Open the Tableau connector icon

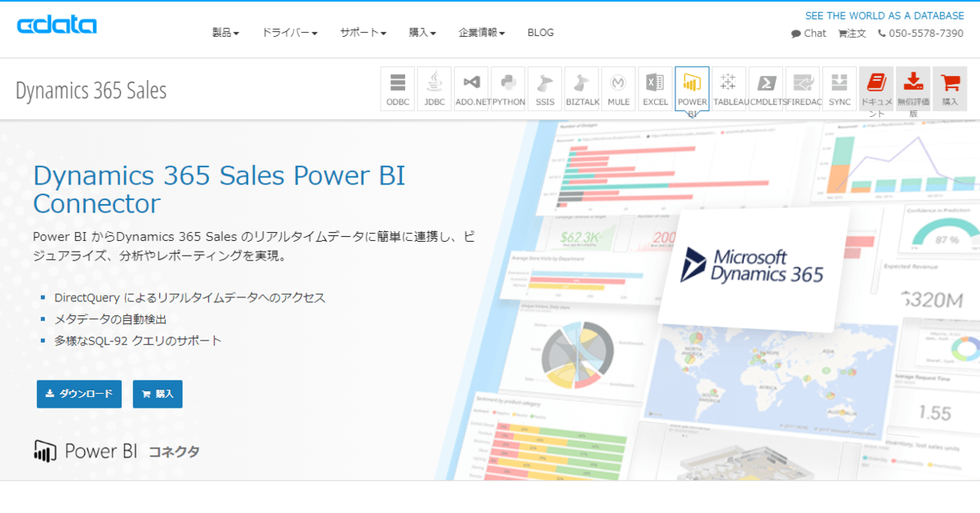tap(728, 88)
